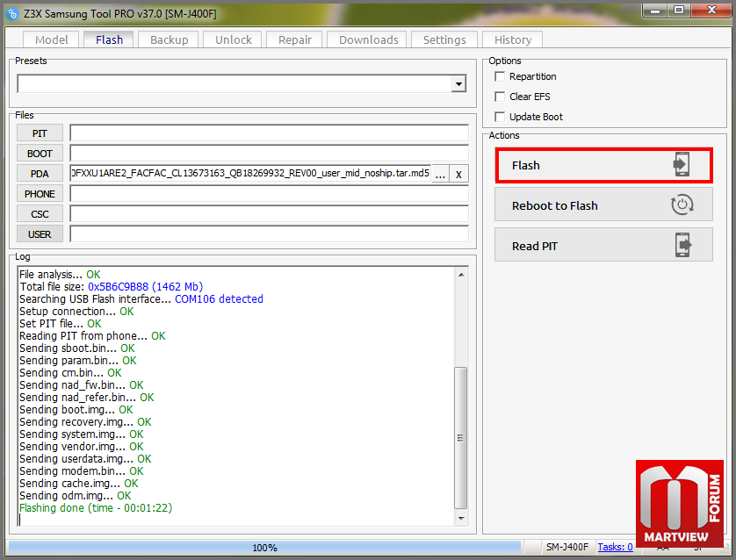Click the PDA file button
Viewport: 736px width, 560px height.
(x=40, y=174)
